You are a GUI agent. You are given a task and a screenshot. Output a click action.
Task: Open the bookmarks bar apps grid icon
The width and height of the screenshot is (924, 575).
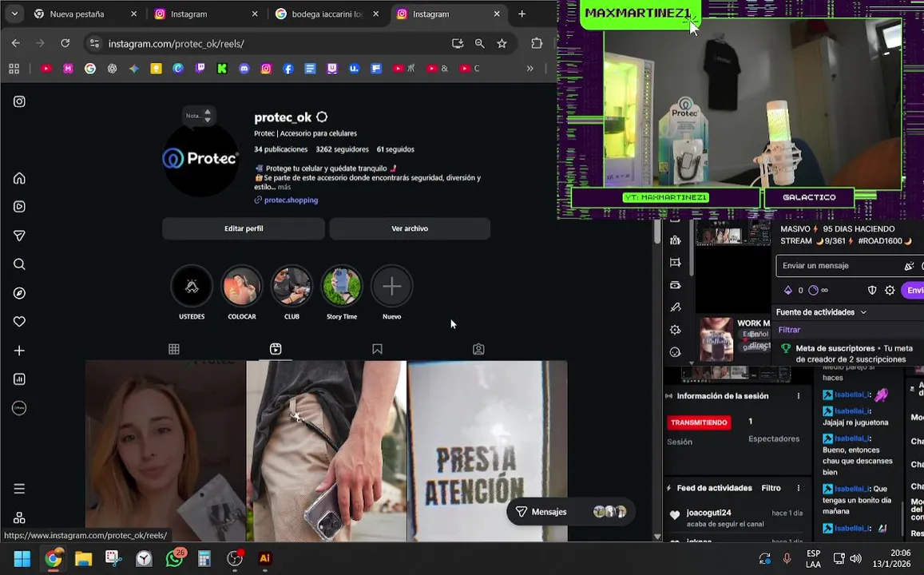click(14, 69)
